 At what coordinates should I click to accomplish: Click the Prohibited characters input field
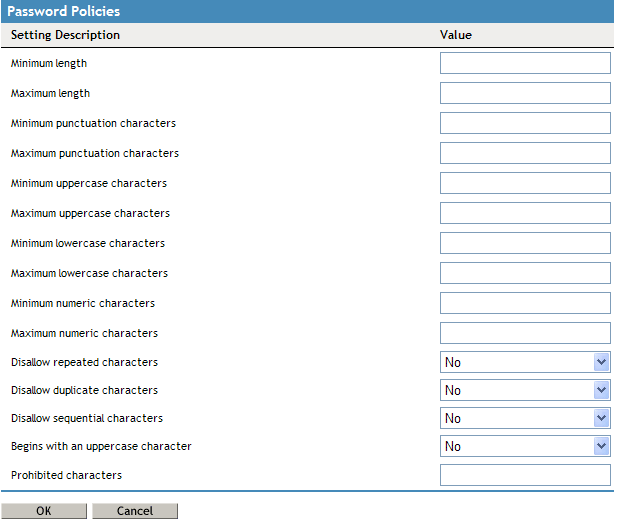[525, 475]
